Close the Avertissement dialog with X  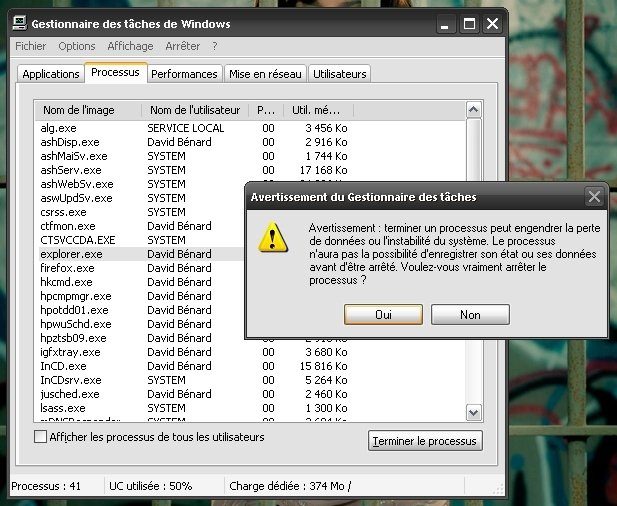point(594,196)
